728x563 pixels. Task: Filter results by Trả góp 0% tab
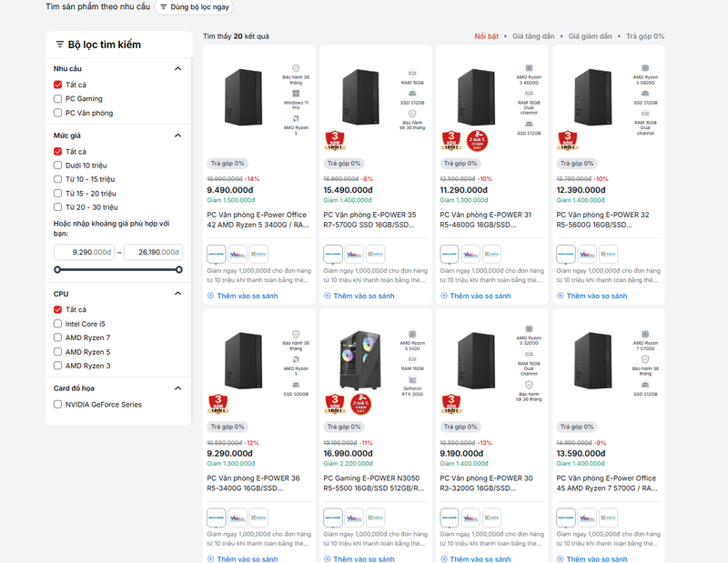tap(645, 36)
